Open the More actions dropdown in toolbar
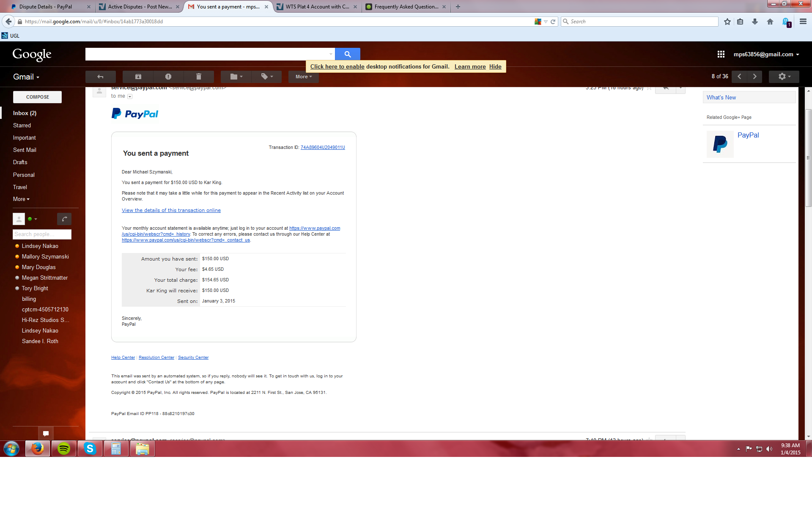This screenshot has width=812, height=528. (x=304, y=77)
